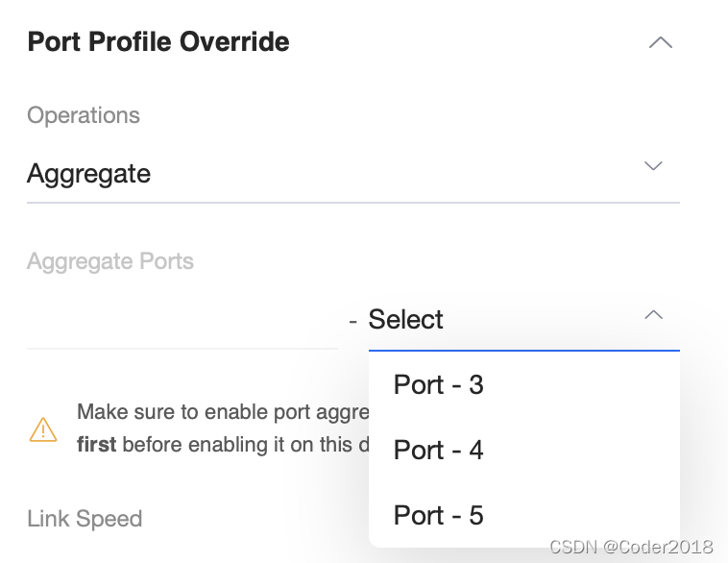Image resolution: width=728 pixels, height=563 pixels.
Task: Click the blue underline of Select field
Action: coord(524,351)
